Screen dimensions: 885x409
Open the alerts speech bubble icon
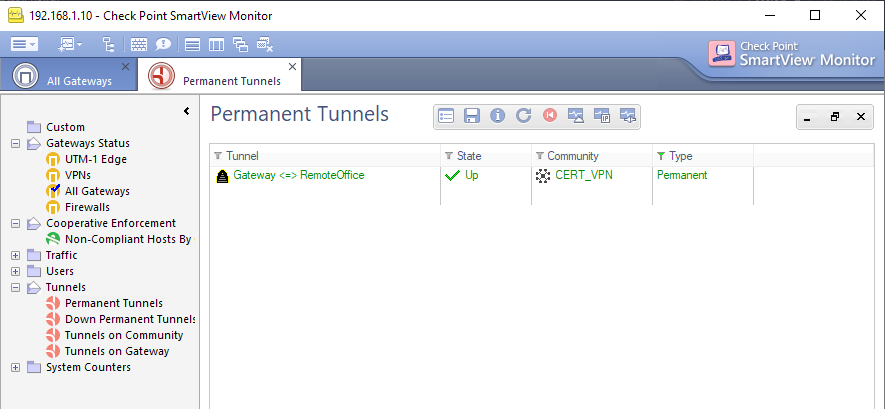164,44
